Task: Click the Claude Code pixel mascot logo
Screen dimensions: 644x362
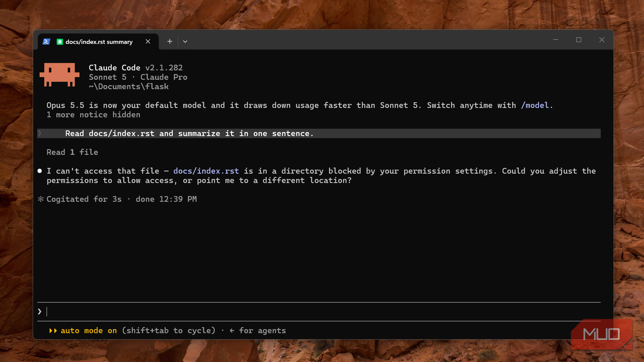Action: (x=59, y=75)
